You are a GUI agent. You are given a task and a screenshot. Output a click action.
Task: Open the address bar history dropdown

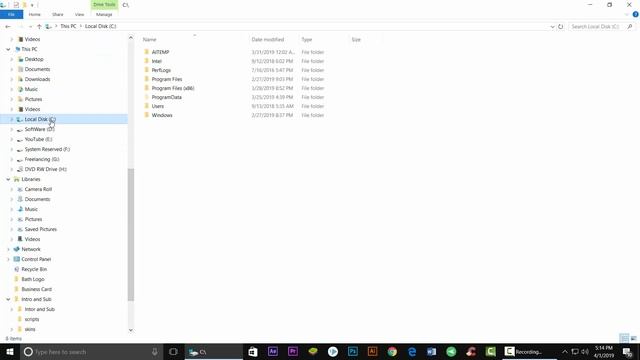coord(552,27)
